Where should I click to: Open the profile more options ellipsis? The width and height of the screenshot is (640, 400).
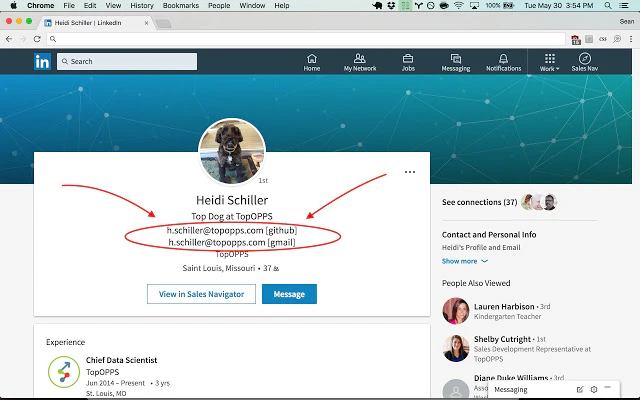[410, 172]
